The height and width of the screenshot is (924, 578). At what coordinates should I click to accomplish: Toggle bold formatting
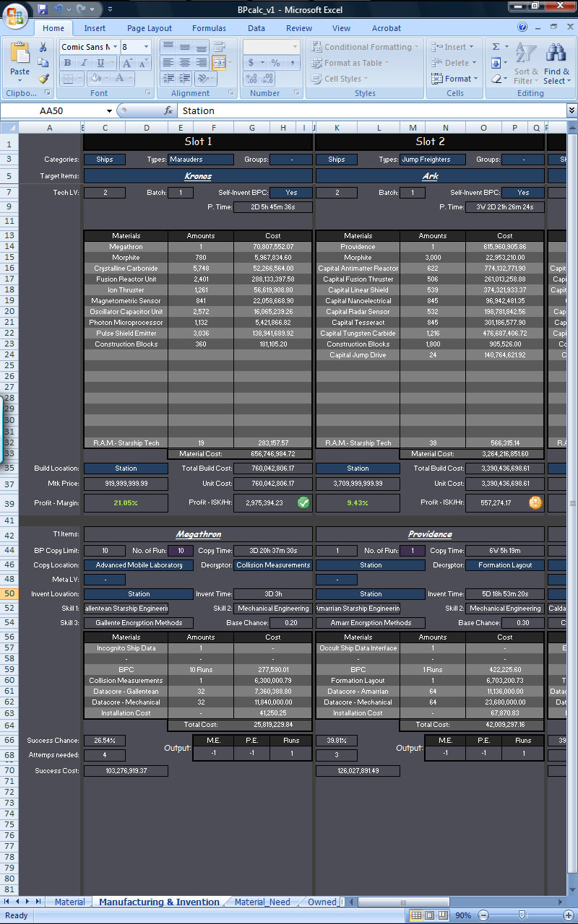point(67,63)
